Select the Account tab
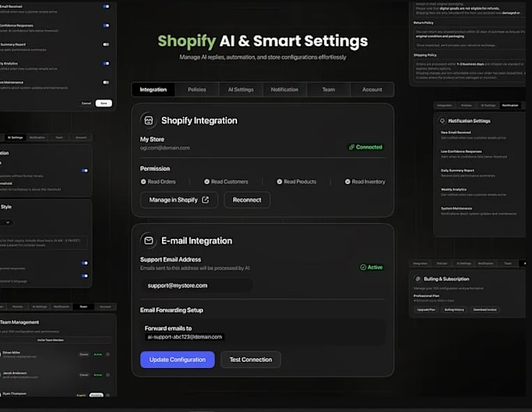 pos(372,89)
